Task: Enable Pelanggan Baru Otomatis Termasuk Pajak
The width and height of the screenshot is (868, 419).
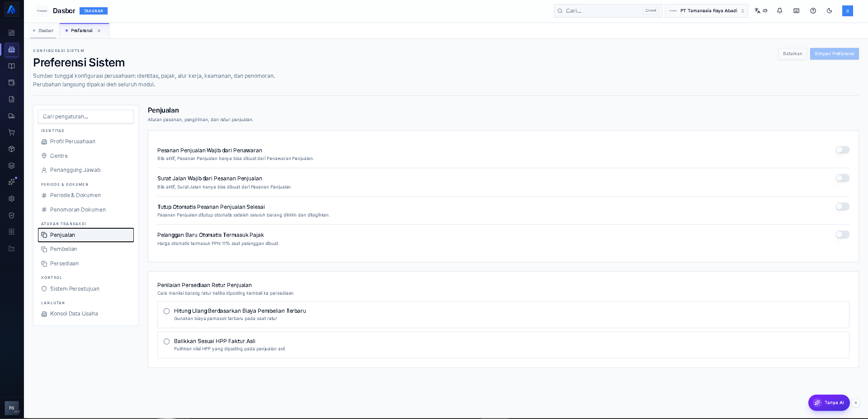Action: (x=843, y=235)
